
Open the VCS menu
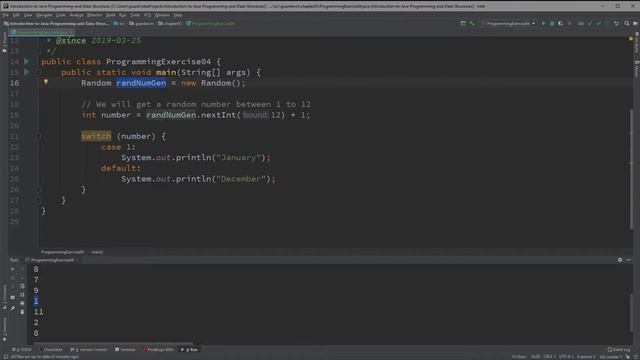click(x=147, y=15)
